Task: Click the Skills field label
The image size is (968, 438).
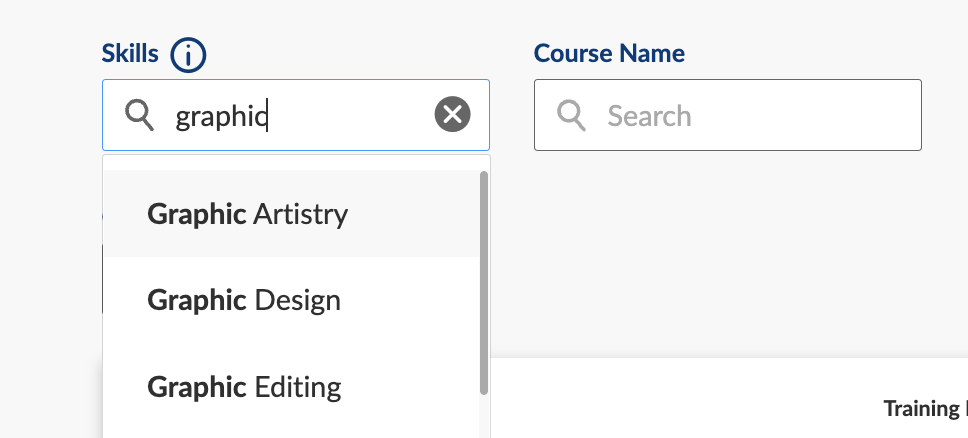Action: tap(130, 54)
